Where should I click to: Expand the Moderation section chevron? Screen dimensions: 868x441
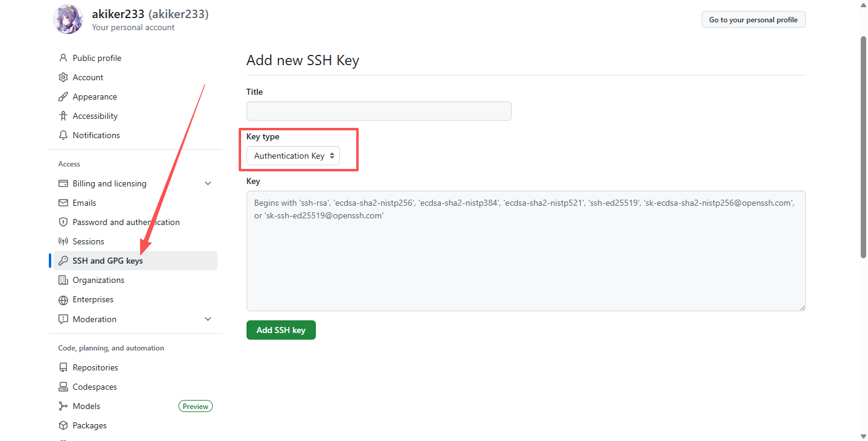pos(208,319)
